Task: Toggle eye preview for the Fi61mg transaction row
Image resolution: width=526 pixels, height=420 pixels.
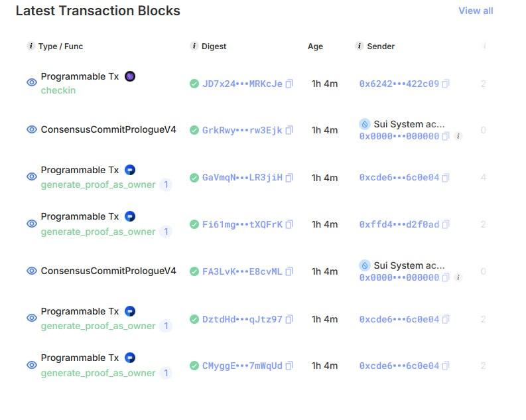Action: tap(31, 224)
